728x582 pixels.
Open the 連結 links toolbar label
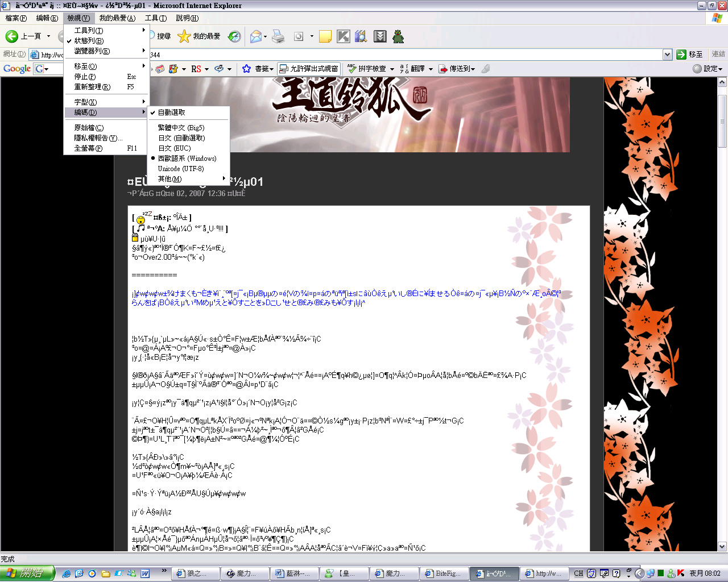[x=718, y=55]
